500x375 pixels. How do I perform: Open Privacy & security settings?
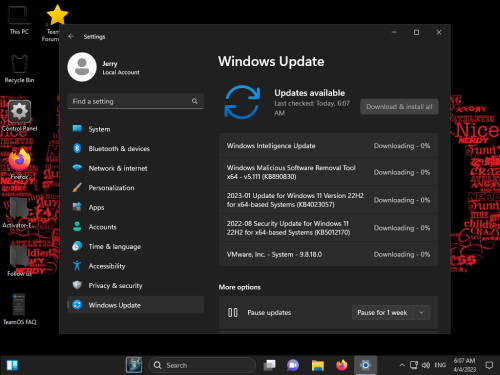click(x=135, y=285)
